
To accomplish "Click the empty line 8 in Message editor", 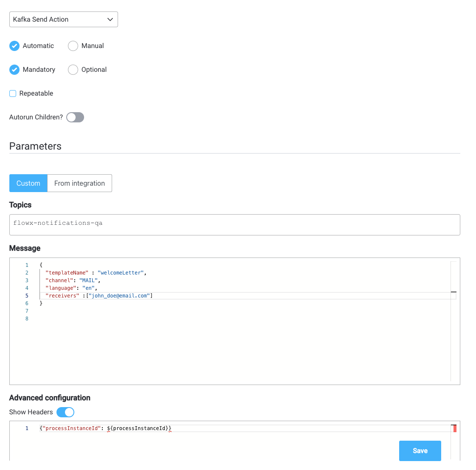I will pyautogui.click(x=245, y=319).
